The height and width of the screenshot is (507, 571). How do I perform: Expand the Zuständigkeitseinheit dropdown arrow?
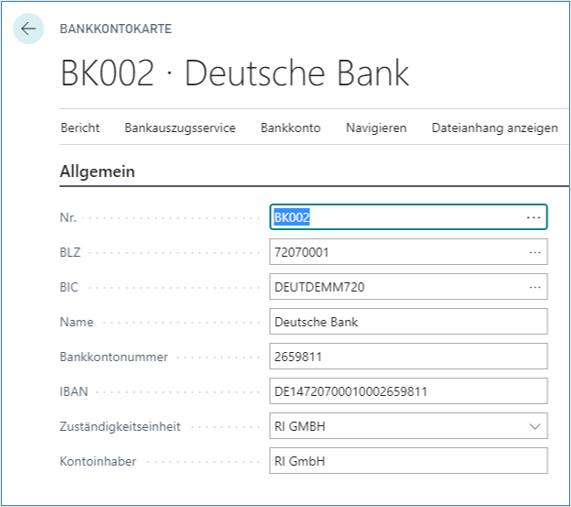(x=535, y=426)
